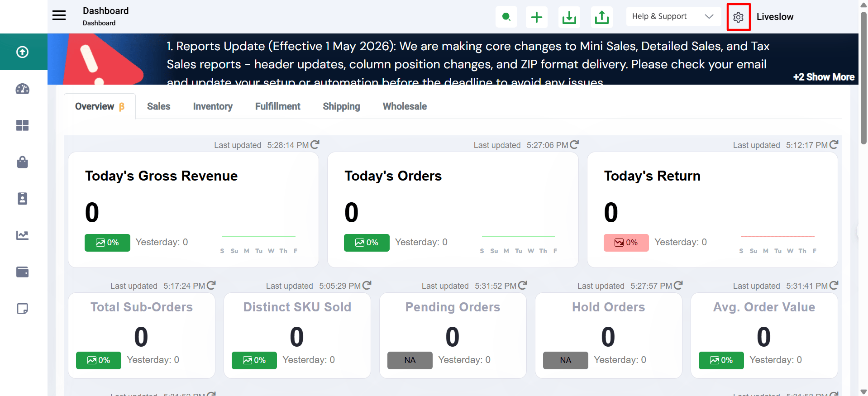Click Pending Orders NA badge
Image resolution: width=868 pixels, height=396 pixels.
click(x=410, y=360)
